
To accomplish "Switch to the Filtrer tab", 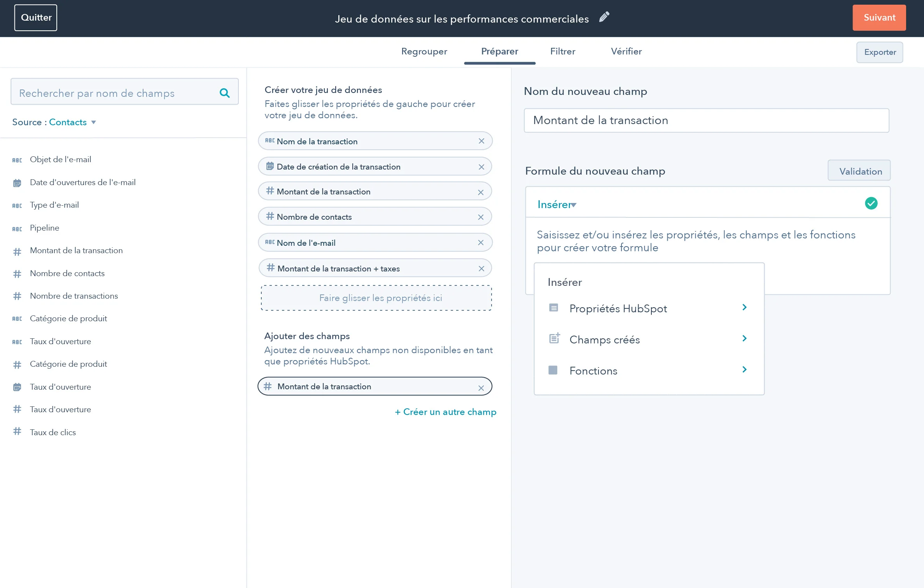I will tap(562, 51).
